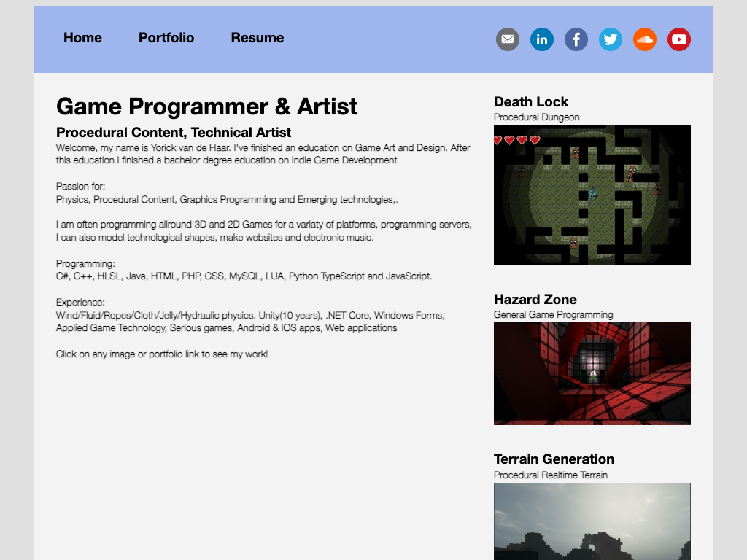Visit the Facebook page icon
Screen dimensions: 747x560
point(576,39)
